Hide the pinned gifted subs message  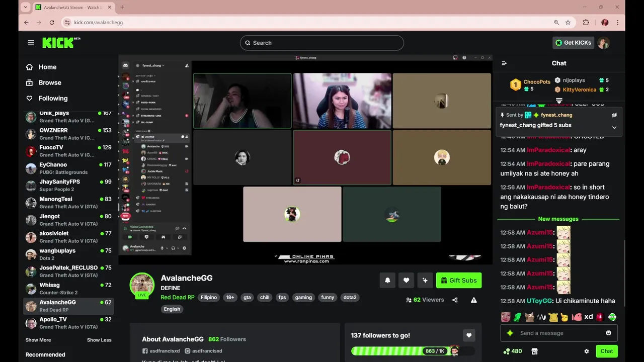click(x=614, y=115)
